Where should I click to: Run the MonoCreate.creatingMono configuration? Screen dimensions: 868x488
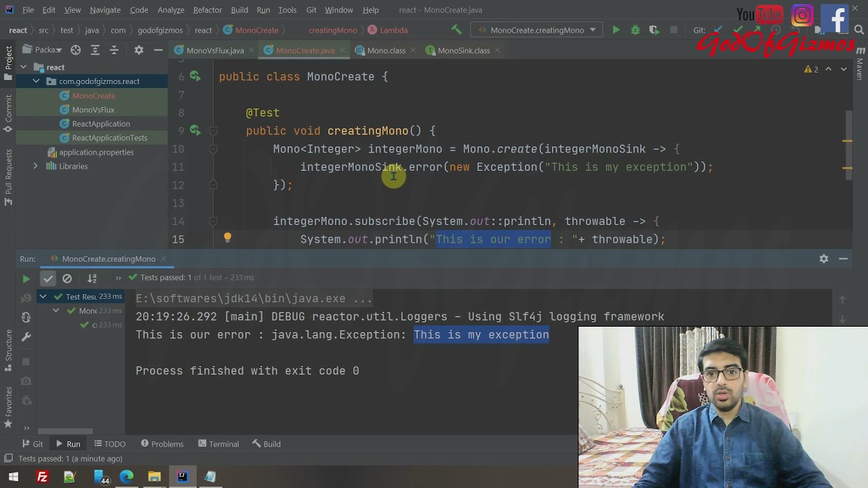click(x=616, y=30)
